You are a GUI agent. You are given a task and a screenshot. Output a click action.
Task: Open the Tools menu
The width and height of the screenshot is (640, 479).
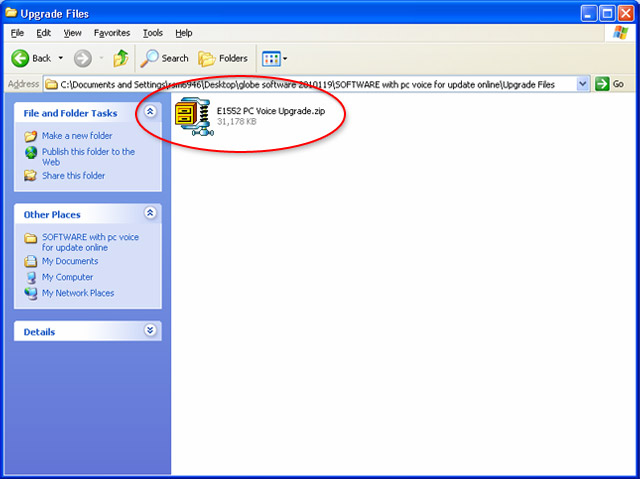(153, 33)
